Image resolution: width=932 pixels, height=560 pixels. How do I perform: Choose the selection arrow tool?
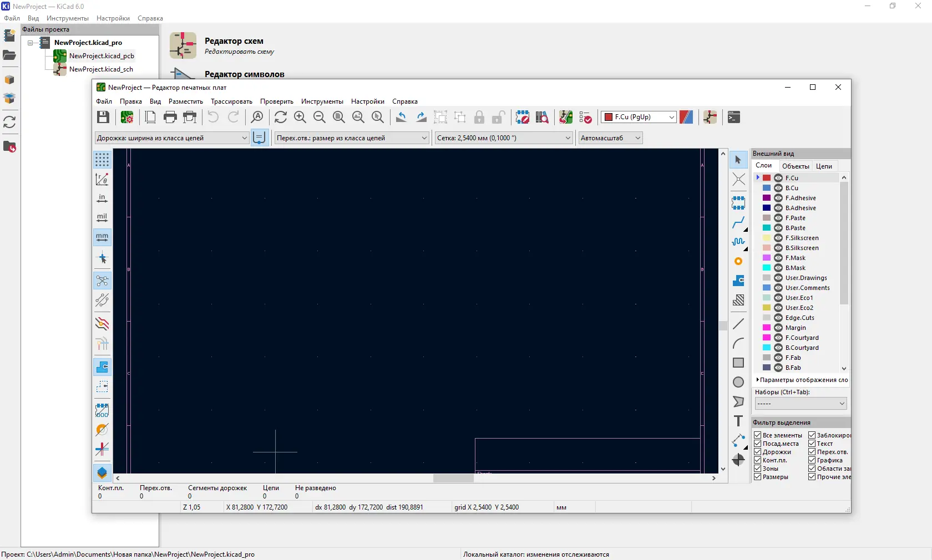[738, 160]
